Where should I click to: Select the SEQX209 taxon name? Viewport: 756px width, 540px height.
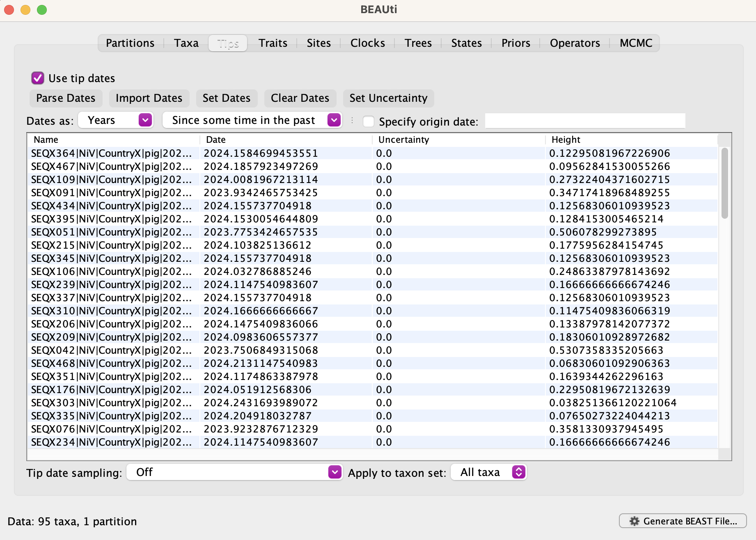click(111, 337)
